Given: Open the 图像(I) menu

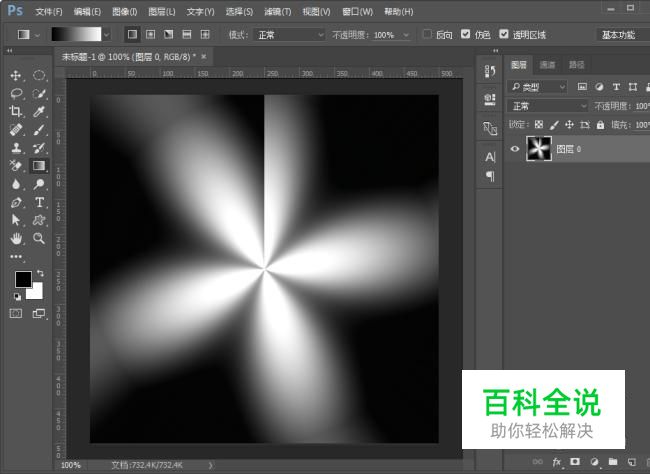Looking at the screenshot, I should point(125,12).
